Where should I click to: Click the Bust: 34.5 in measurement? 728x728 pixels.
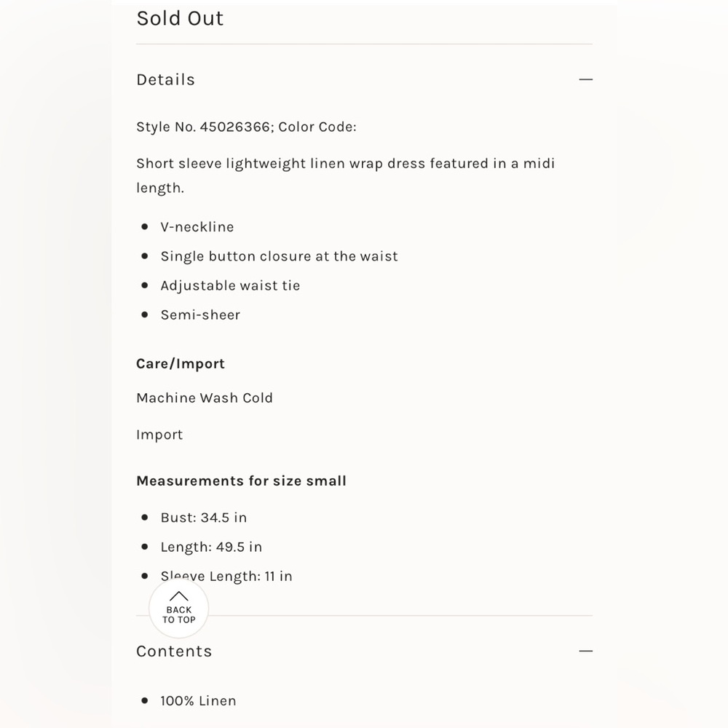click(203, 518)
